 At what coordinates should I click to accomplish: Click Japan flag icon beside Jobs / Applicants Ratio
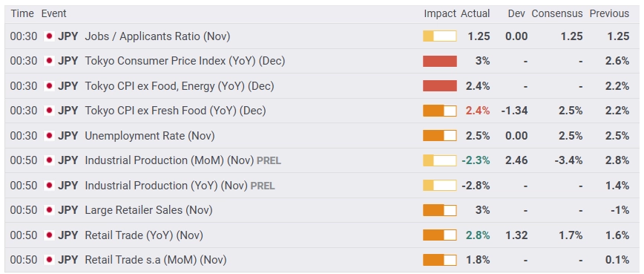pos(49,36)
